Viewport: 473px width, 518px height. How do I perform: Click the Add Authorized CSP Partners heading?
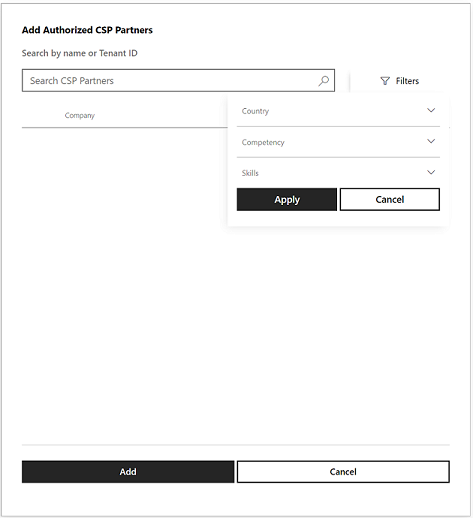click(87, 30)
